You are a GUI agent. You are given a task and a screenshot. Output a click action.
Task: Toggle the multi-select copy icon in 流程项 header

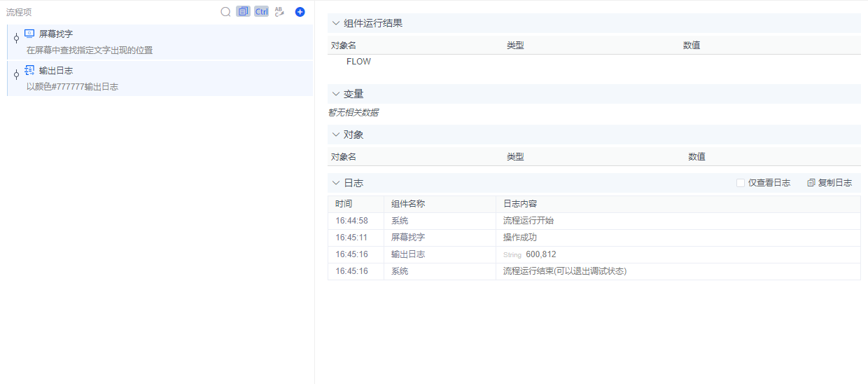tap(243, 12)
